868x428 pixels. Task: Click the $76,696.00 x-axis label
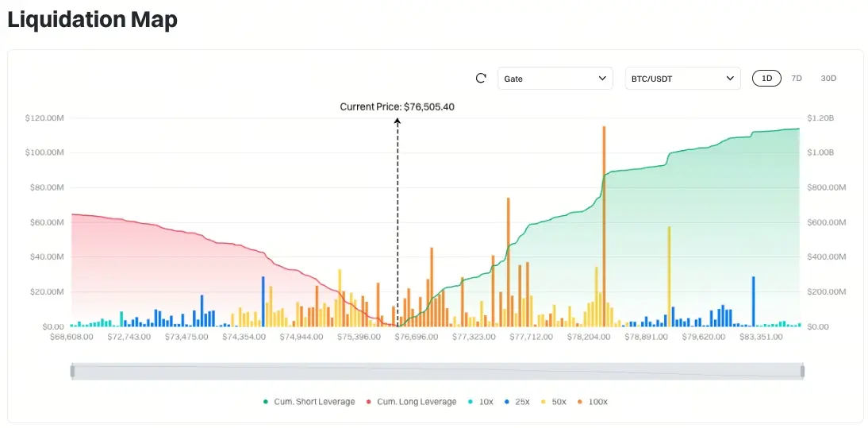417,337
